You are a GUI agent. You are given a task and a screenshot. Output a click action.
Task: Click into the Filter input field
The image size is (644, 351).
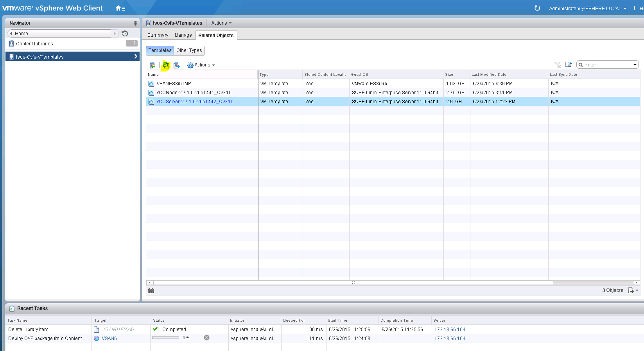coord(608,65)
